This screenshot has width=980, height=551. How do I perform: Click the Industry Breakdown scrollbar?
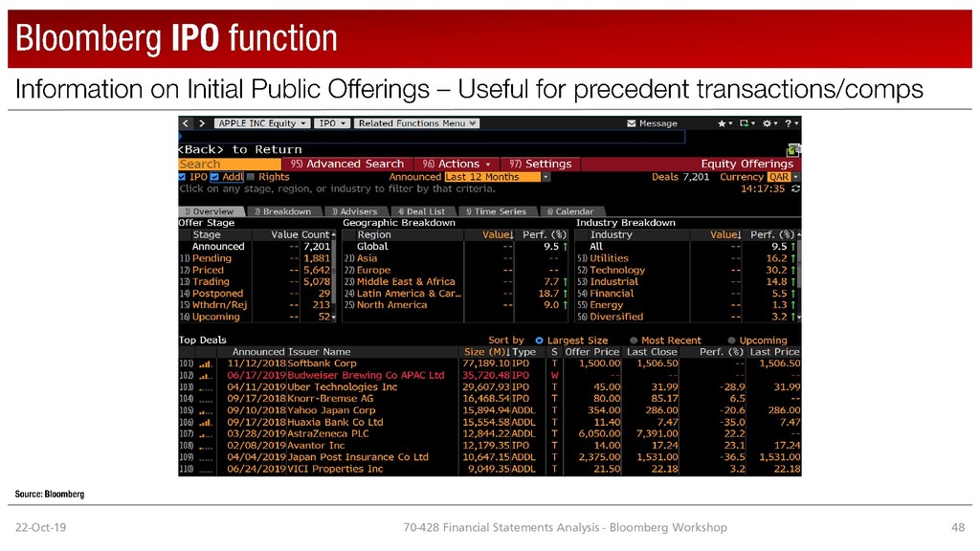click(799, 275)
